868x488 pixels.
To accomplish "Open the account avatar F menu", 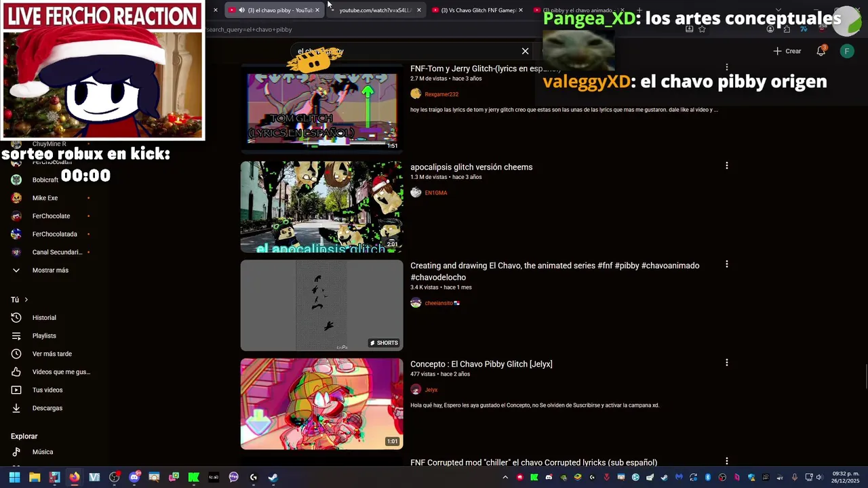I will click(847, 51).
